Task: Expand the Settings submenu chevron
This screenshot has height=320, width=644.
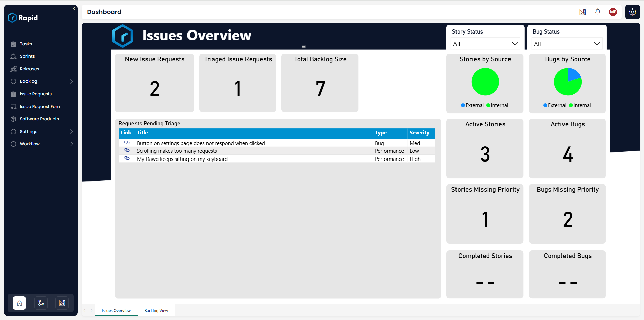Action: [x=71, y=132]
